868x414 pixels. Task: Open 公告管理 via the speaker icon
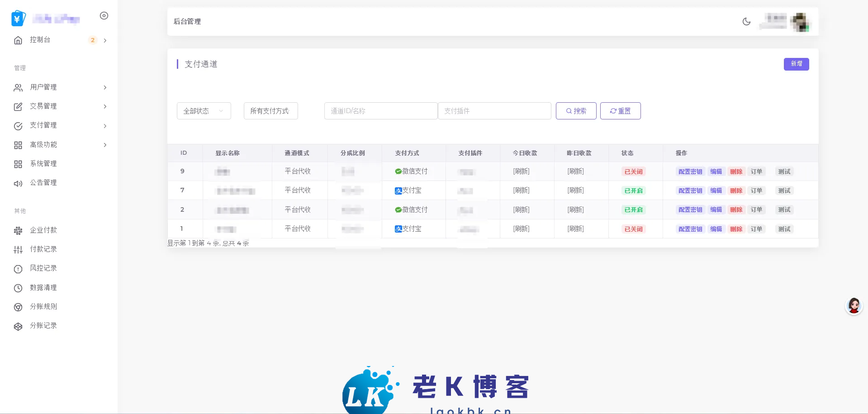(18, 183)
